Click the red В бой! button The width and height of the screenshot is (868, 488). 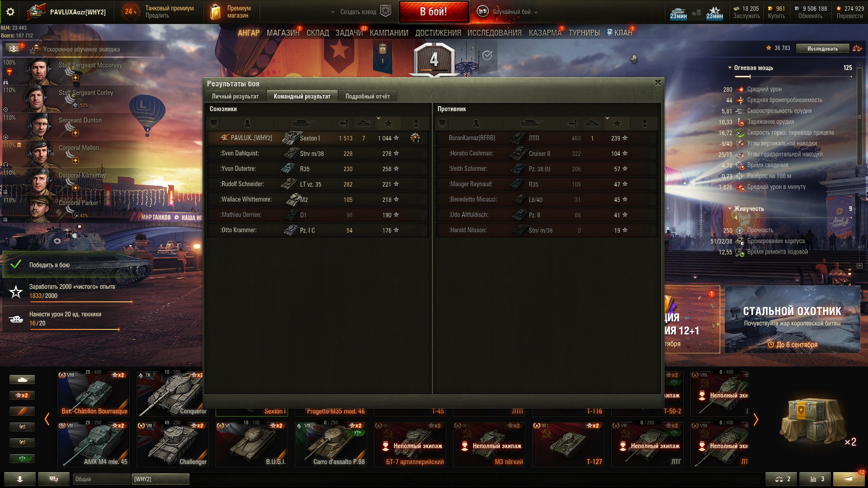434,12
